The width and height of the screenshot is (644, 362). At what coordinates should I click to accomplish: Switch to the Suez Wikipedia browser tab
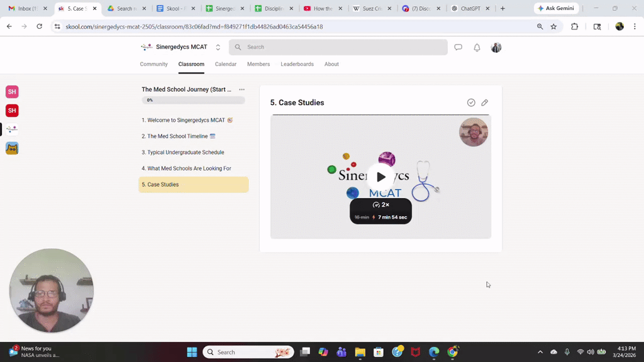(372, 8)
